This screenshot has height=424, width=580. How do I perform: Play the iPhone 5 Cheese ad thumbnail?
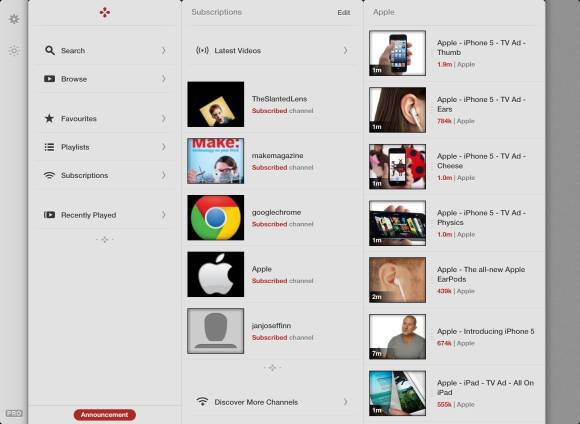(x=398, y=166)
